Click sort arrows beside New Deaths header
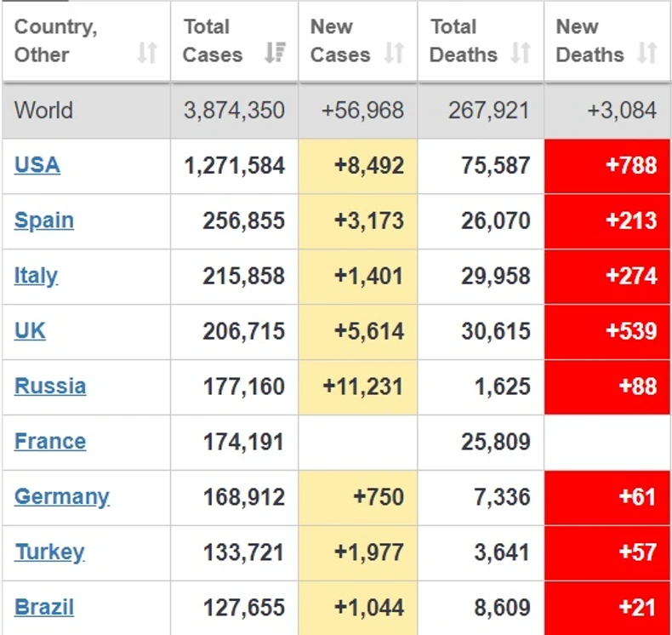Screen dimensions: 672x635 pos(647,54)
